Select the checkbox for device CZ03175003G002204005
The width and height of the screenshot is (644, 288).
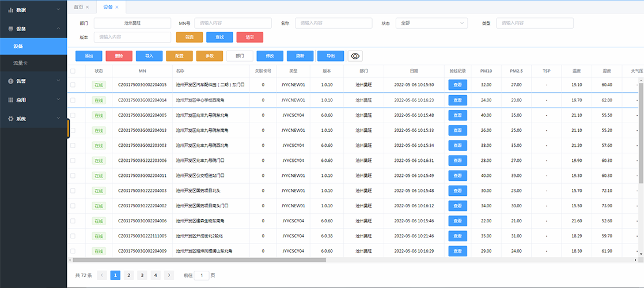(73, 115)
